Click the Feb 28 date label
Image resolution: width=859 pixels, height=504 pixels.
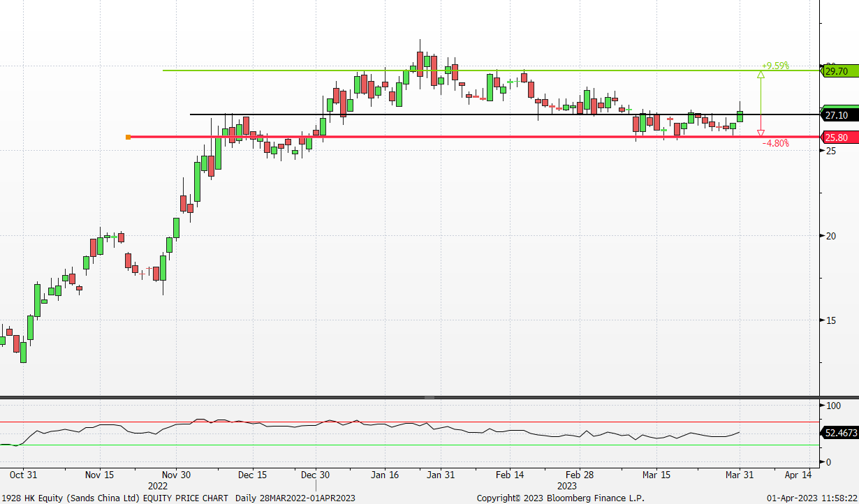(x=580, y=475)
